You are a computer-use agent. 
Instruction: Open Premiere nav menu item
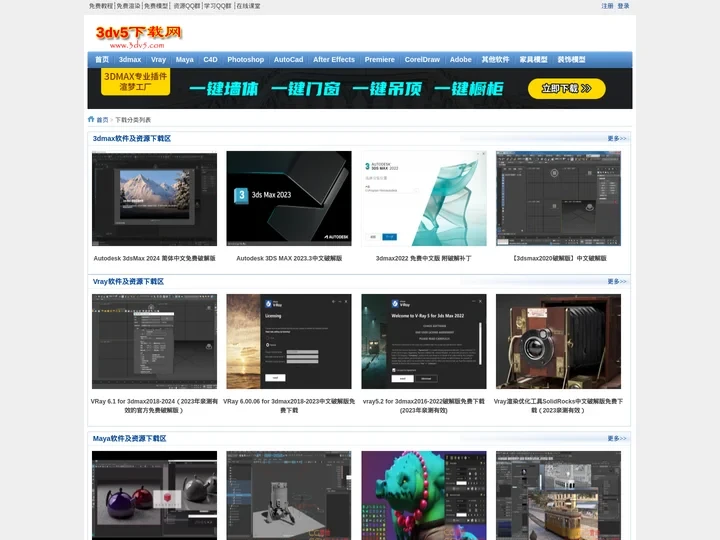tap(380, 60)
